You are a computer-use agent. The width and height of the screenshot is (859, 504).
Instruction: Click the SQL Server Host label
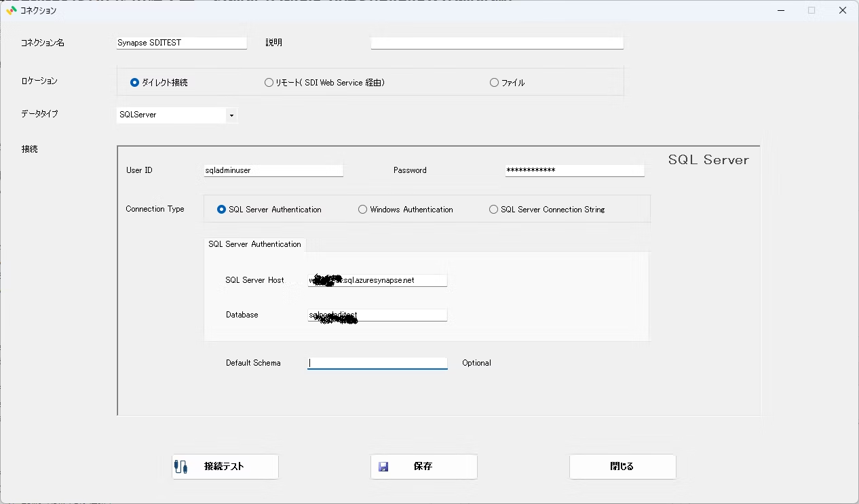(254, 280)
